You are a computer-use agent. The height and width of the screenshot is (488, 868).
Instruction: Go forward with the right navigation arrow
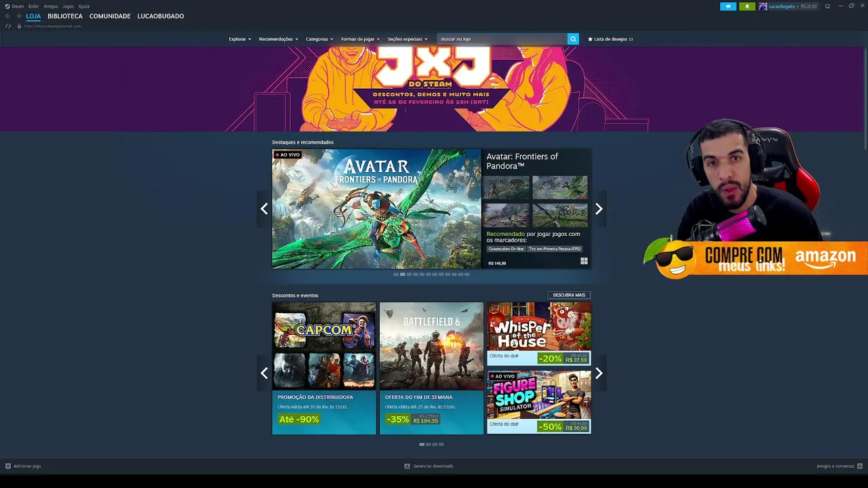coord(18,16)
